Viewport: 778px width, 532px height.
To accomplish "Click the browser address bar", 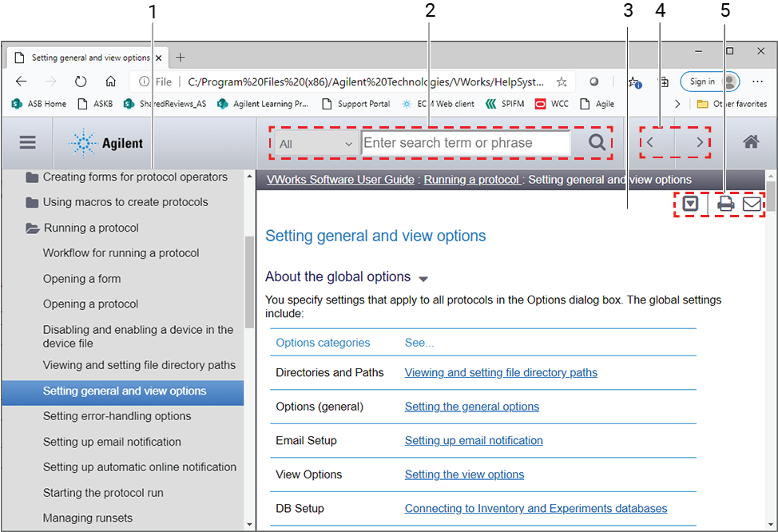I will (365, 82).
